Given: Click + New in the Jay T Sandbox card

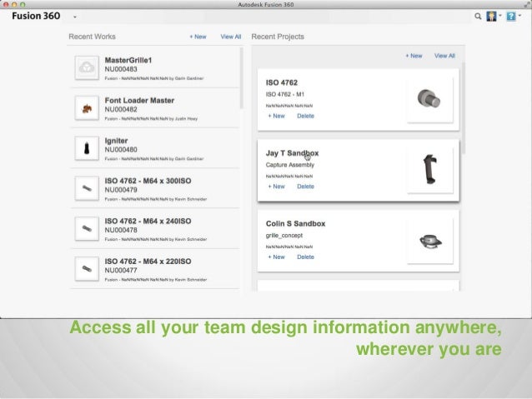Looking at the screenshot, I should [277, 187].
